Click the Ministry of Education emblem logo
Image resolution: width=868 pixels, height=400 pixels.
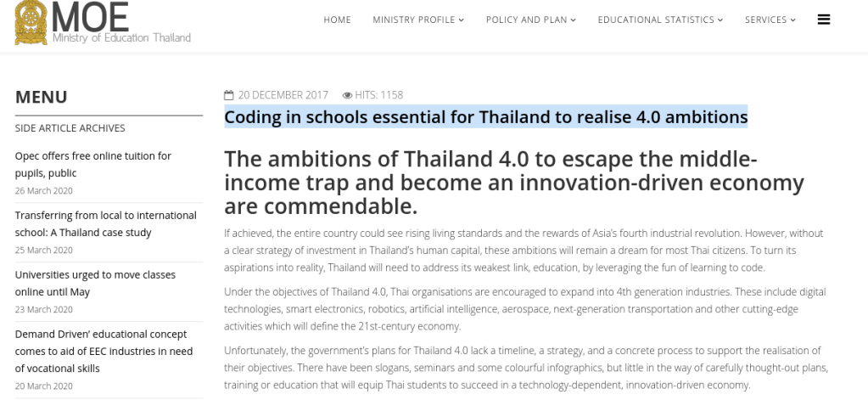click(31, 23)
